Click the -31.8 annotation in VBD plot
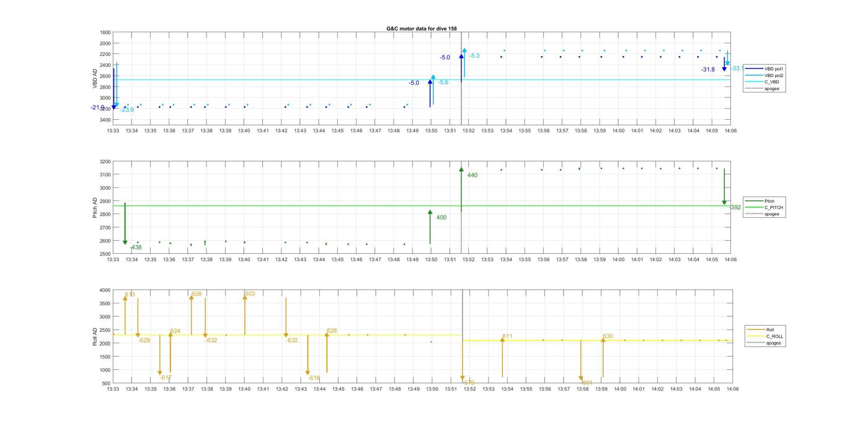The image size is (868, 430). pyautogui.click(x=708, y=70)
